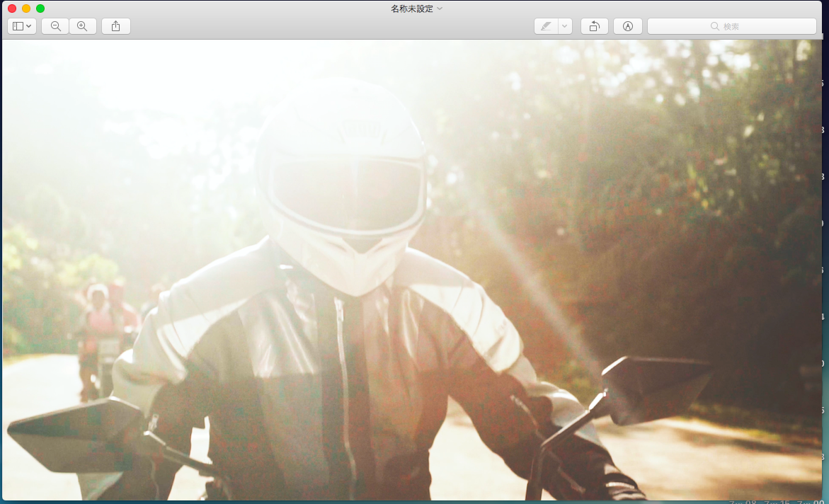Viewport: 829px width, 504px height.
Task: Show the Markup toolbar
Action: [627, 26]
